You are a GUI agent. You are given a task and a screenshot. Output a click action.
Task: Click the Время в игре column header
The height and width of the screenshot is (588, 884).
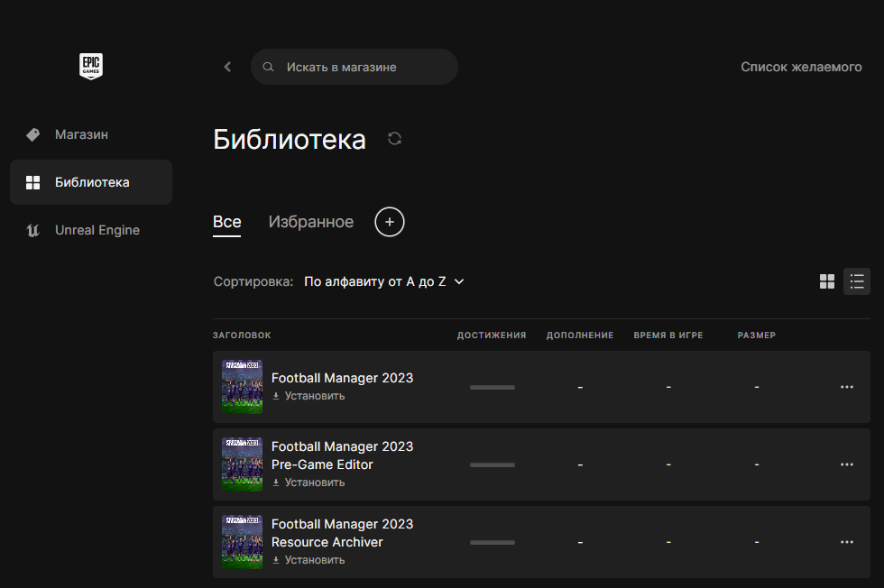tap(668, 335)
